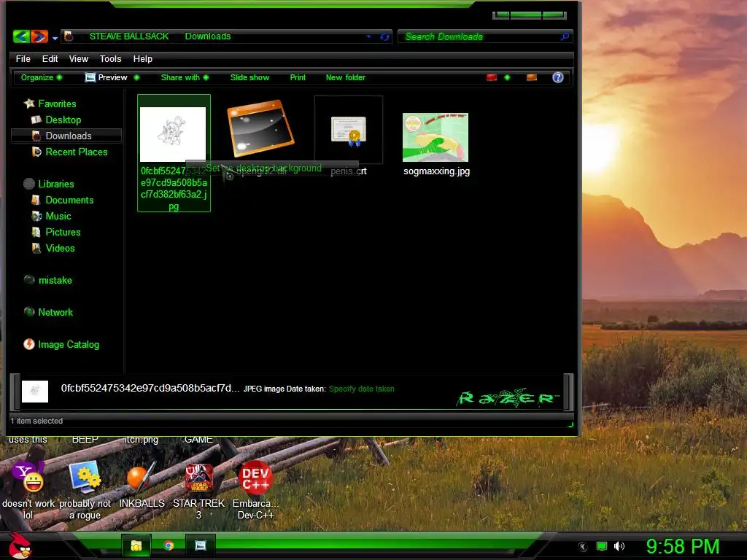
Task: Select the computer named mistake
Action: (x=55, y=280)
